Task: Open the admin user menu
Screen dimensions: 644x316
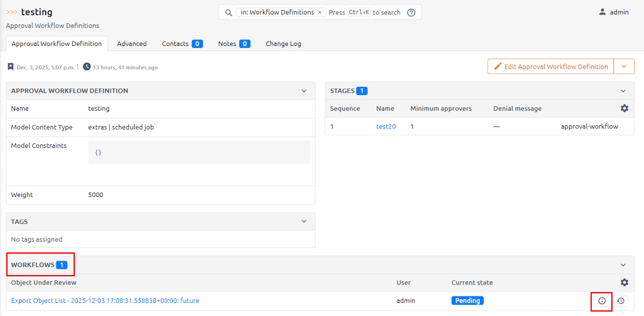Action: point(613,12)
